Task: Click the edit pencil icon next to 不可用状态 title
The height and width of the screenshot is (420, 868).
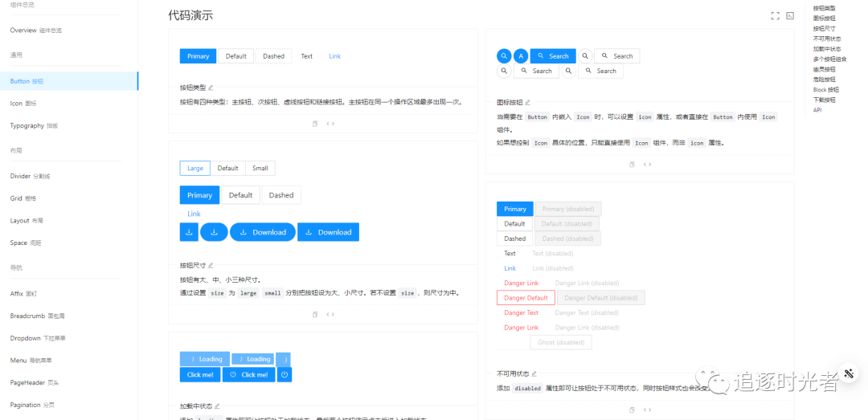Action: [534, 373]
